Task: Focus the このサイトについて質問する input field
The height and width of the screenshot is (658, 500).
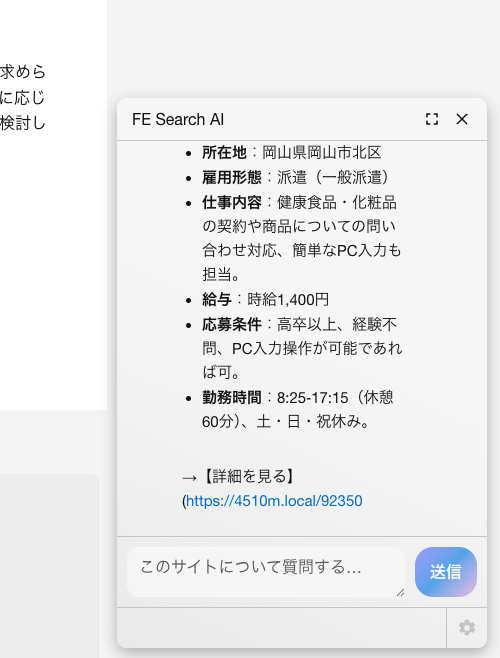Action: click(266, 572)
